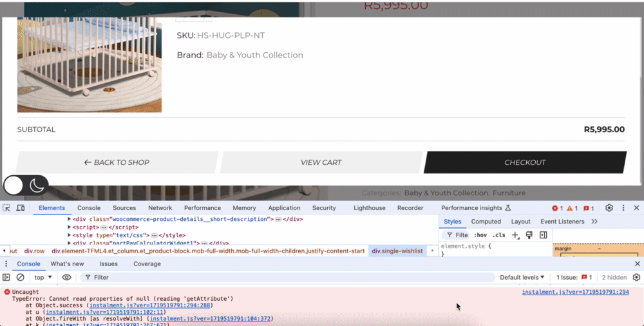The image size is (644, 326).
Task: Toggle the element state :hov button
Action: pyautogui.click(x=480, y=235)
